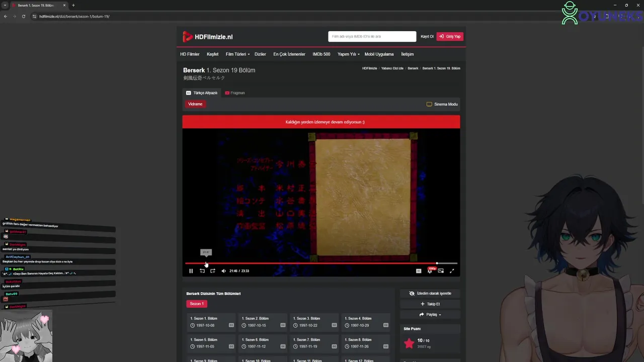Open a new browser tab
644x362 pixels.
tap(73, 5)
